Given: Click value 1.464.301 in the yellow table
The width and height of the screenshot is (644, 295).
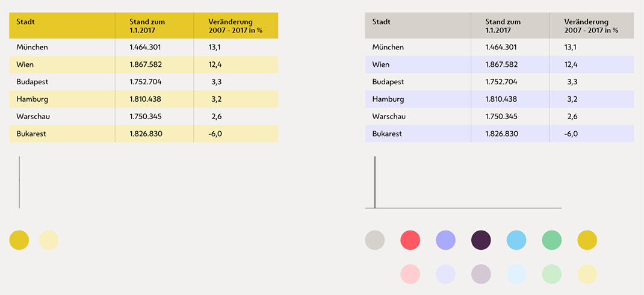Looking at the screenshot, I should pyautogui.click(x=145, y=47).
